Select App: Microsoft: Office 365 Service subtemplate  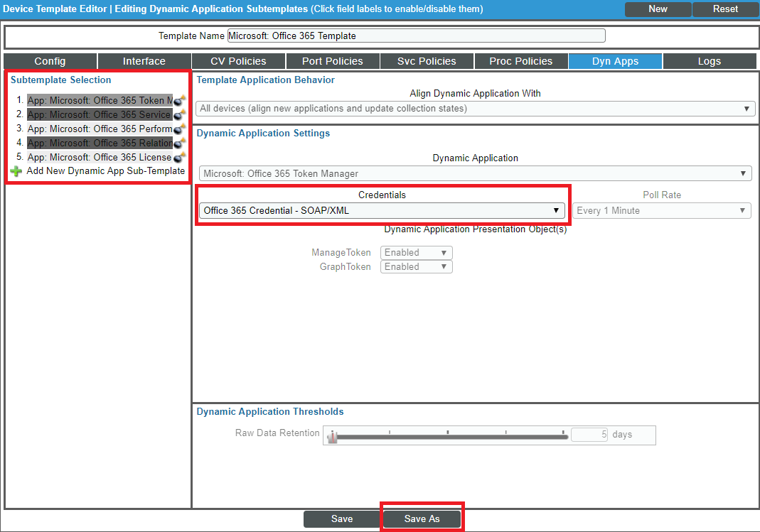[x=100, y=115]
